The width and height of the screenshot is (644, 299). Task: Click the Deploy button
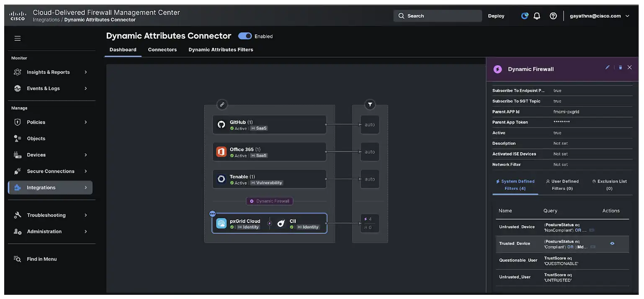(x=496, y=15)
